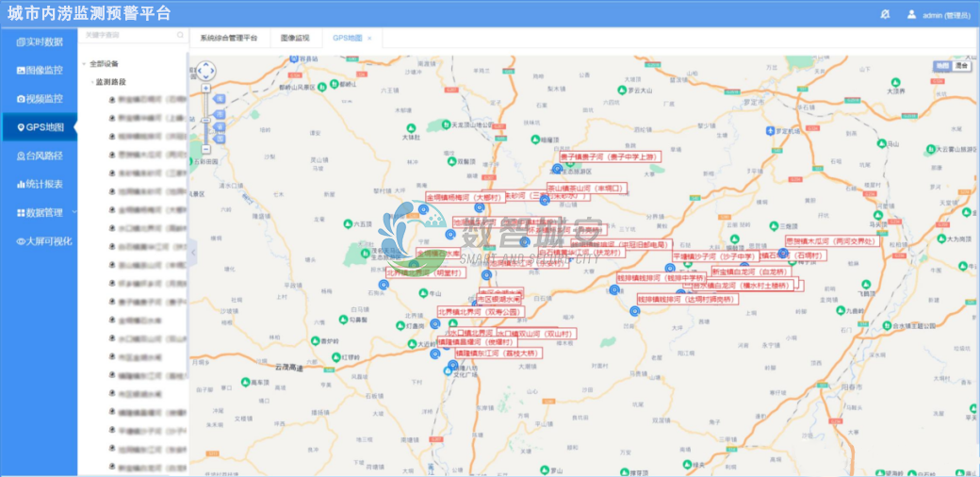
Task: Go to 视频监控 in the sidebar
Action: point(40,98)
